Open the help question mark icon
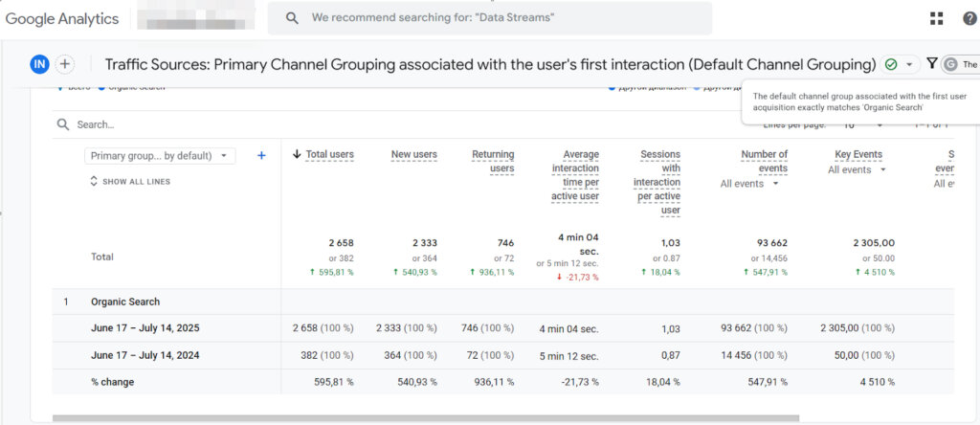Viewport: 980px width, 425px height. (x=969, y=18)
